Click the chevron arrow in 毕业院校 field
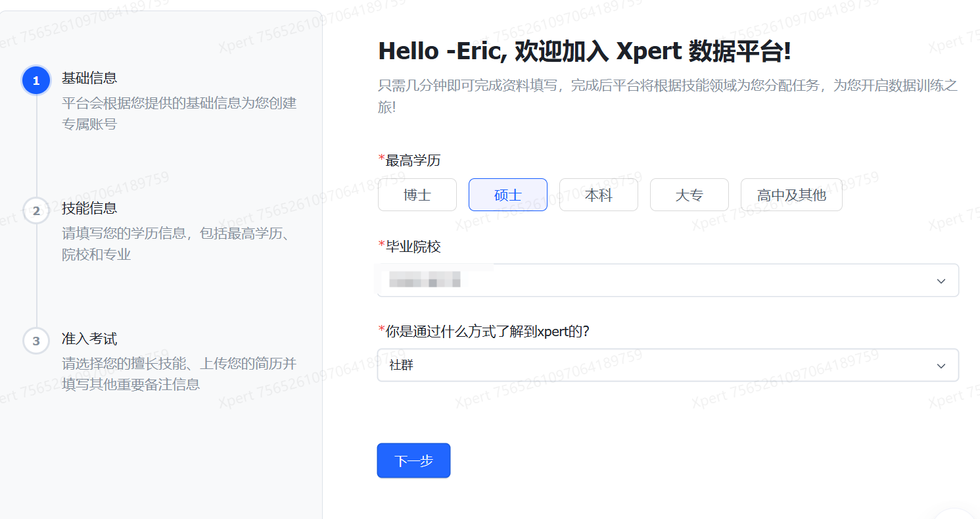Screen dimensions: 980x519 pos(941,281)
